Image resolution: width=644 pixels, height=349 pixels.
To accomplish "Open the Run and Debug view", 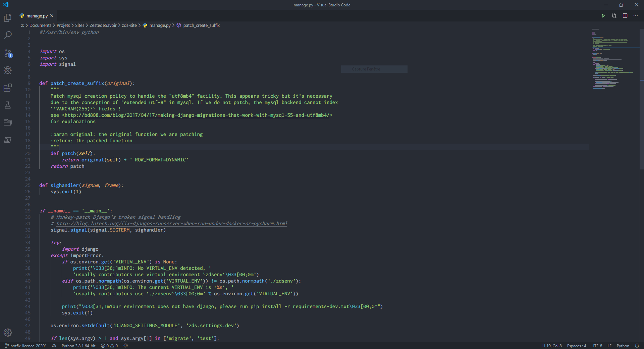I will tap(7, 70).
